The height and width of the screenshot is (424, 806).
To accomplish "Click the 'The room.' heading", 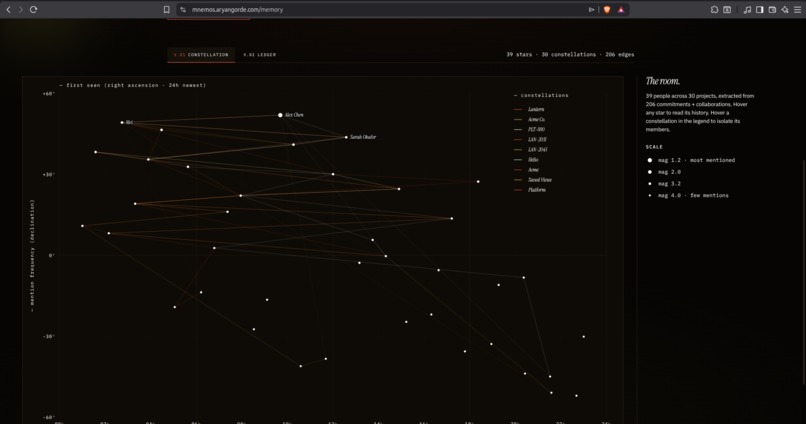I will 663,81.
